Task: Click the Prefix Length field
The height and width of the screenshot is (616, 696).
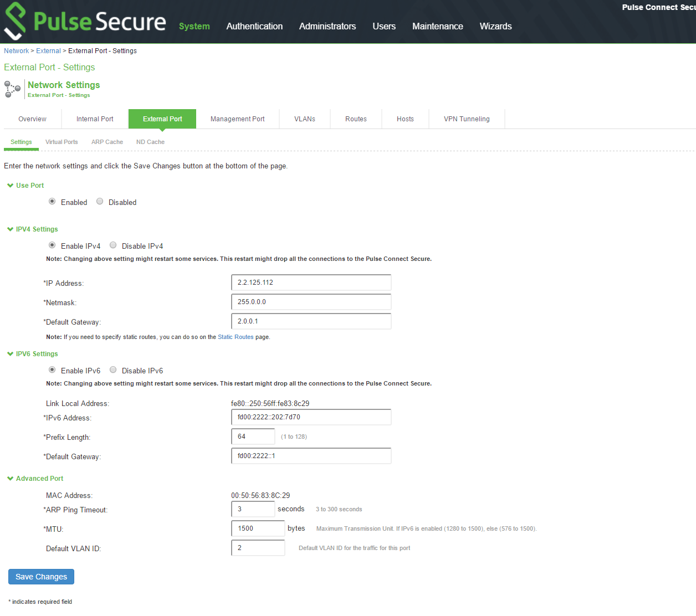Action: 253,437
